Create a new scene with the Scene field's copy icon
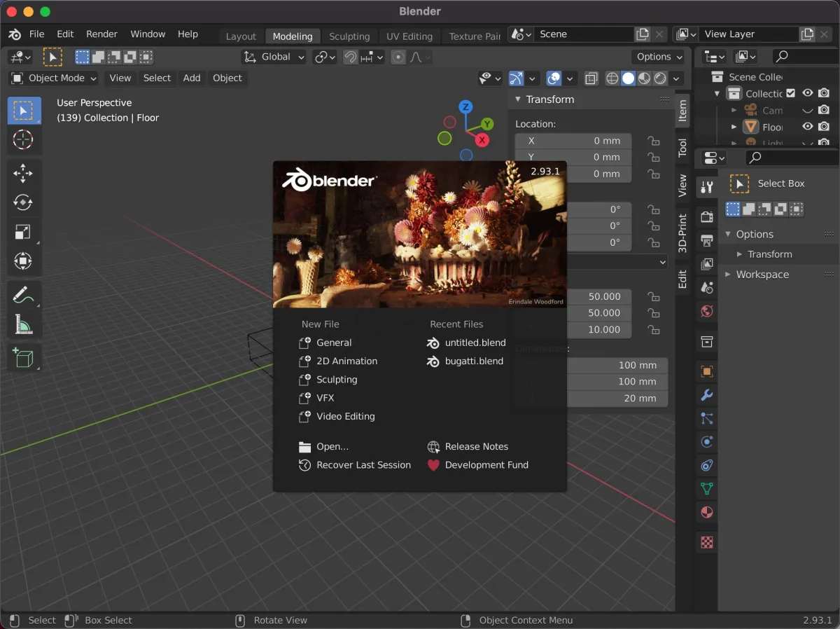The width and height of the screenshot is (840, 629). tap(643, 34)
